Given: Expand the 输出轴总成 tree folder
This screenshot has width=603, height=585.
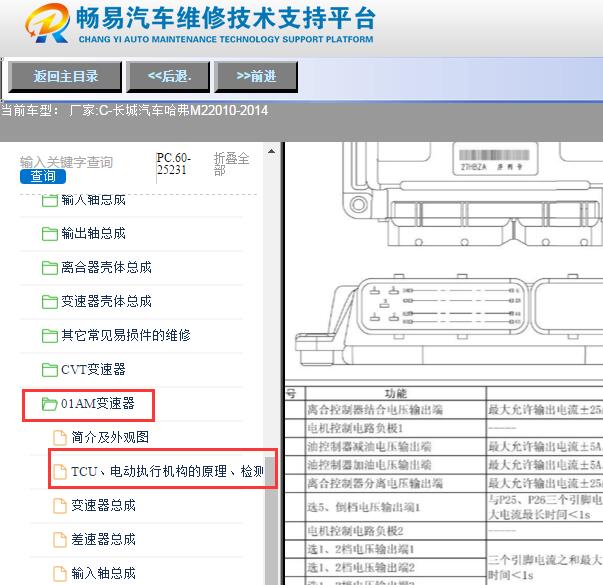Looking at the screenshot, I should (93, 233).
